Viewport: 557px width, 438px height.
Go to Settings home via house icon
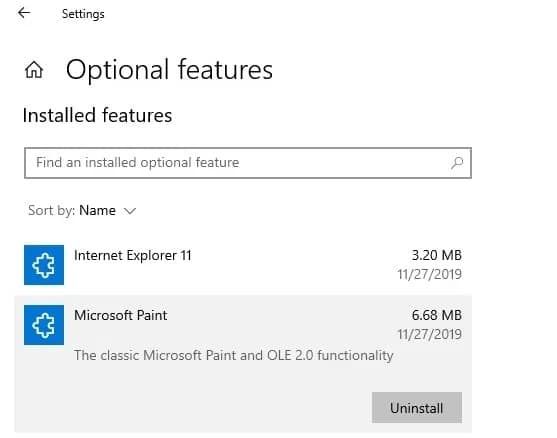pyautogui.click(x=34, y=70)
